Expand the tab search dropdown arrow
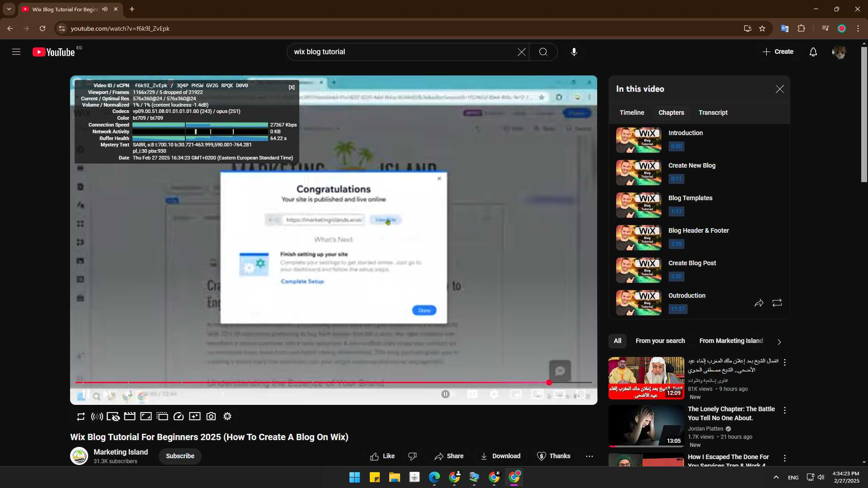This screenshot has height=488, width=868. (x=9, y=9)
